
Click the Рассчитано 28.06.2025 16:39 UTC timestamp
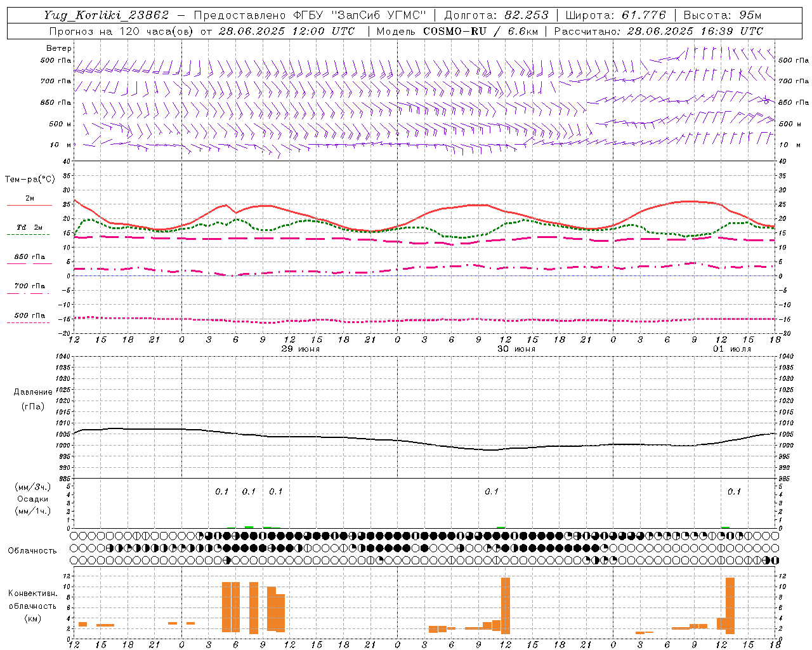pos(659,31)
